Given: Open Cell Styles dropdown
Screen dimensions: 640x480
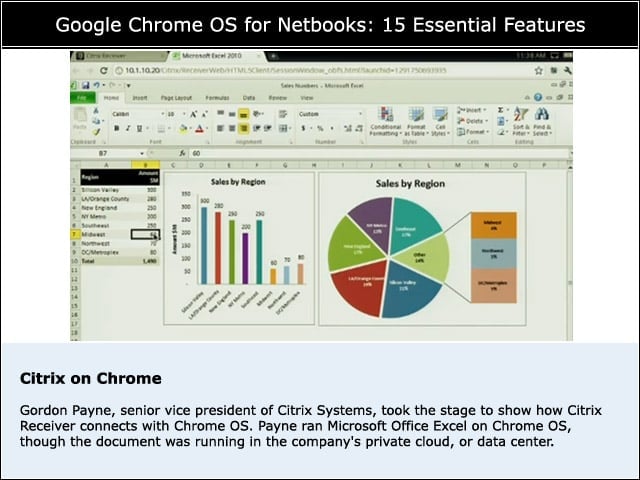Looking at the screenshot, I should tap(440, 121).
